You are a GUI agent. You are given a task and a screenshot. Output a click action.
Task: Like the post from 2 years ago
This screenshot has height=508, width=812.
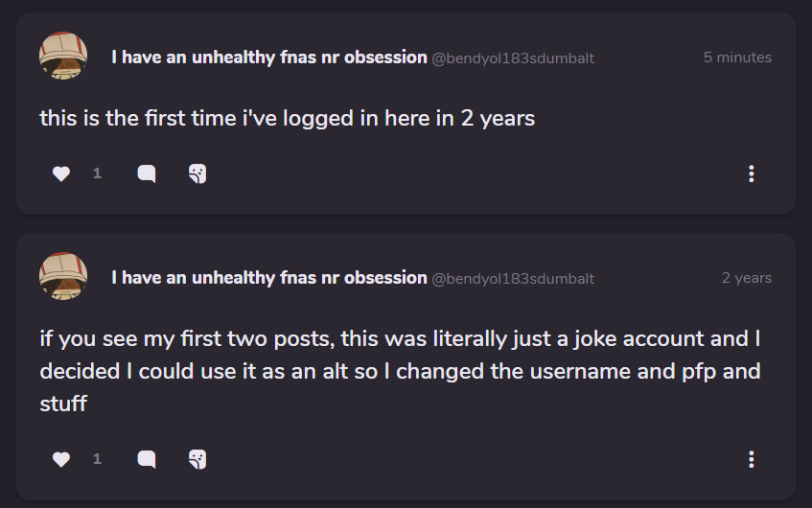tap(61, 459)
